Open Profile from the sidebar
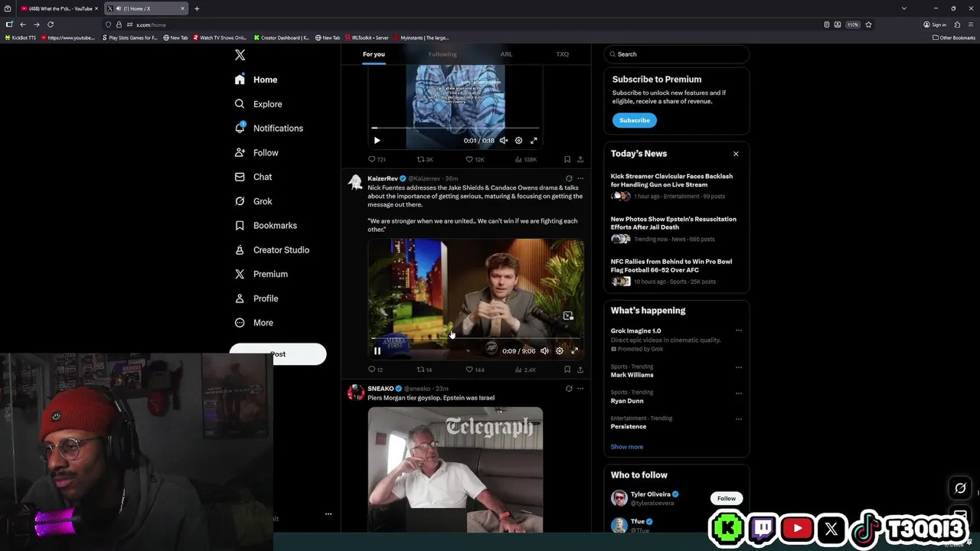The height and width of the screenshot is (551, 980). coord(256,298)
